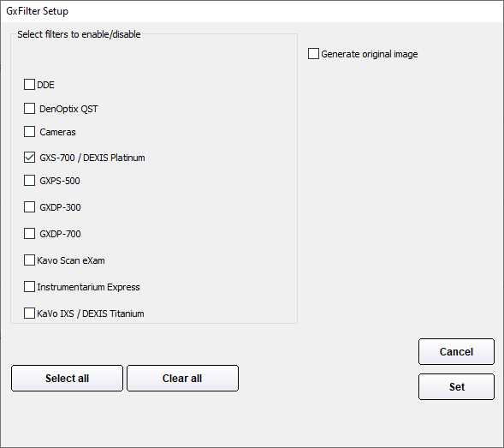504x448 pixels.
Task: Check the GXPS-500 filter box
Action: [29, 181]
